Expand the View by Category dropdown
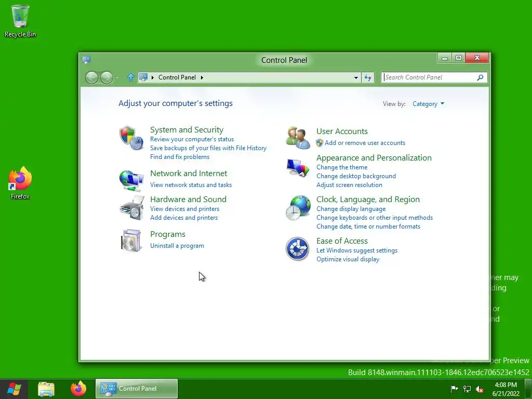The width and height of the screenshot is (532, 399). (x=428, y=104)
